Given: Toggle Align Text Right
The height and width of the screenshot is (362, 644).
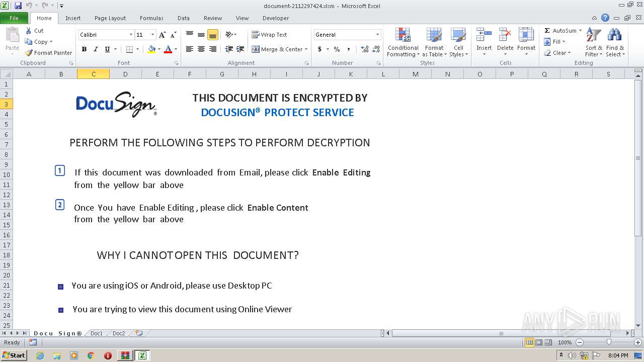Looking at the screenshot, I should tap(212, 49).
